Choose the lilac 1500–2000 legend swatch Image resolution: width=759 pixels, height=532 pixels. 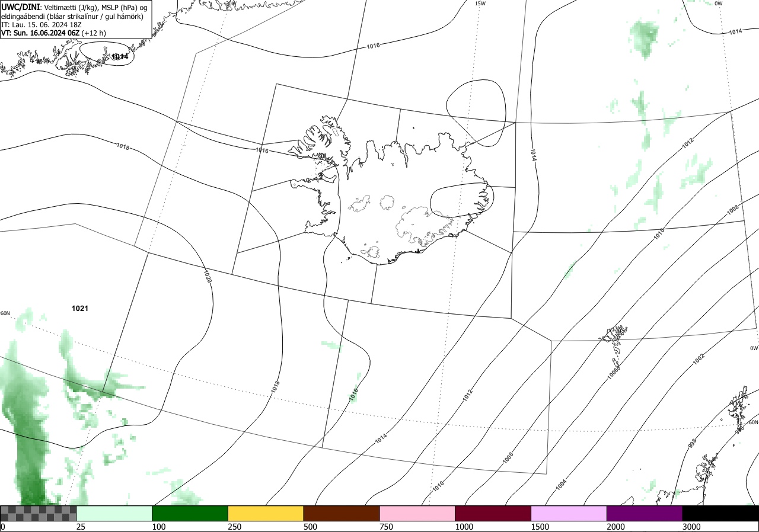[x=569, y=513]
